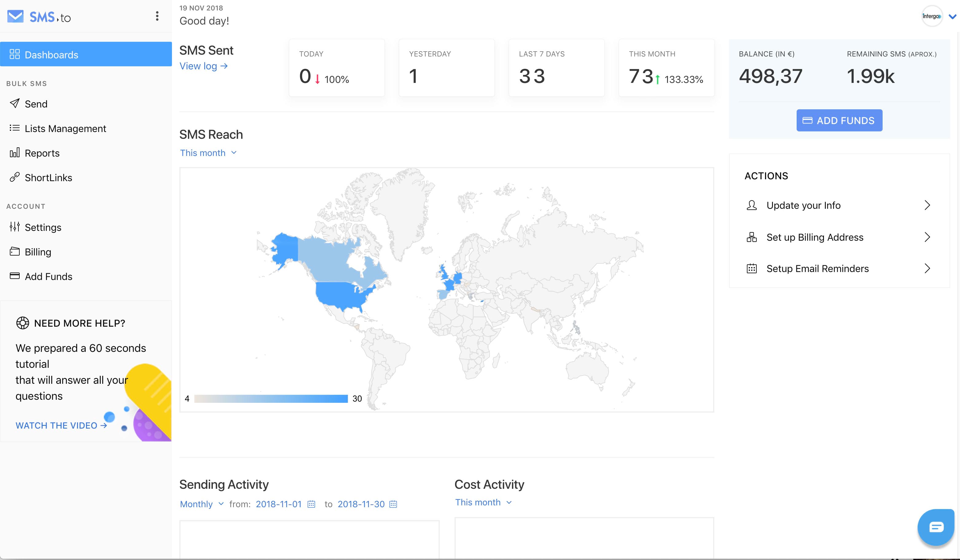This screenshot has width=960, height=560.
Task: Open the live chat bubble
Action: (x=936, y=527)
